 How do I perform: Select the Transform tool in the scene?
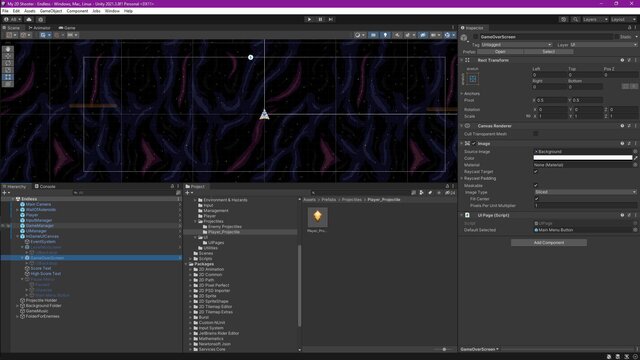(x=8, y=84)
